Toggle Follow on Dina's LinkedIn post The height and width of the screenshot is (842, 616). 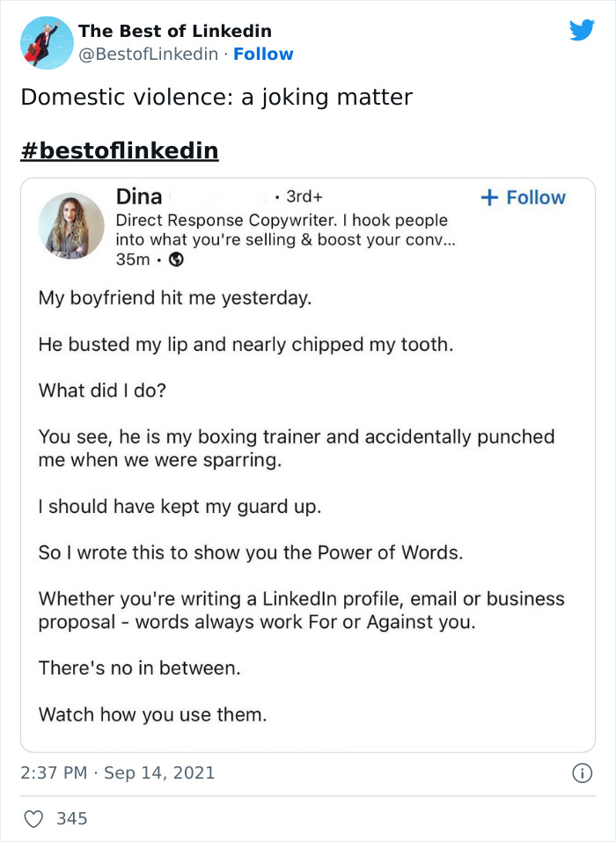pos(523,197)
